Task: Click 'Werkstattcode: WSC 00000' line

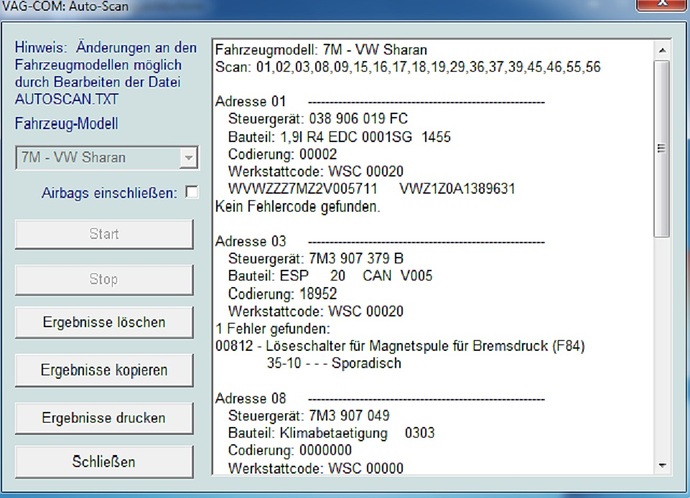Action: pyautogui.click(x=316, y=468)
